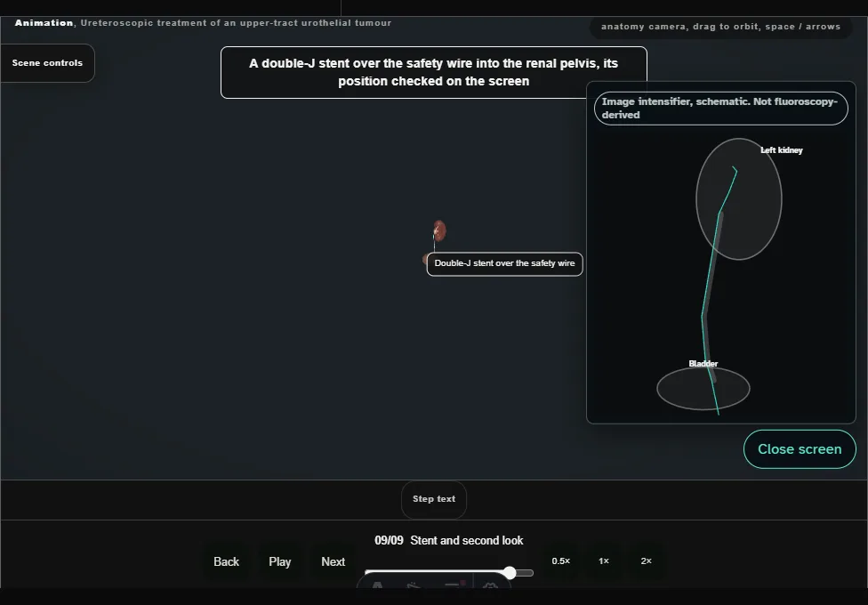The image size is (868, 605).
Task: Advance with the Next button
Action: (x=334, y=561)
